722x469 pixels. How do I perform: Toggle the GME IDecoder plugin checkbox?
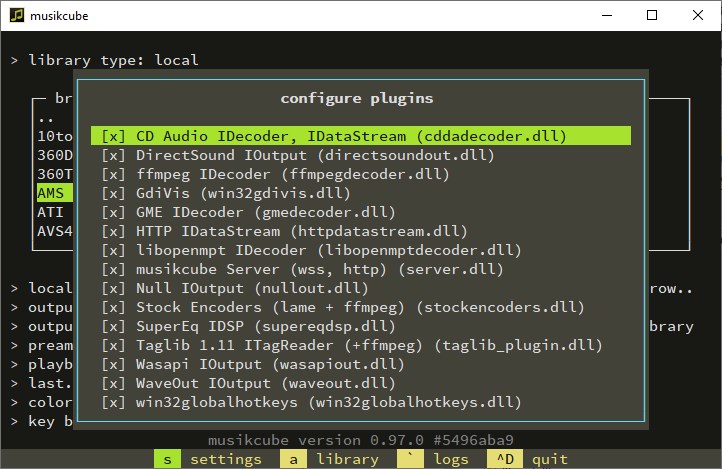113,212
